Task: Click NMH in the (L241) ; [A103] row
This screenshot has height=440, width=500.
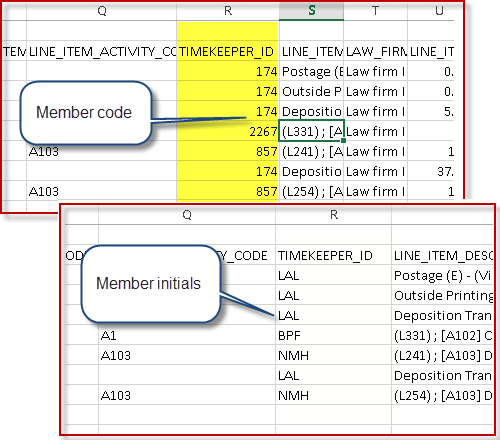Action: pos(334,355)
